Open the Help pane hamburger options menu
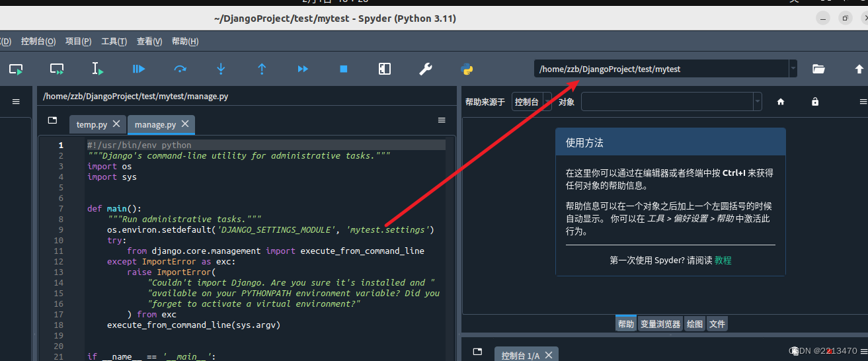868x361 pixels. point(863,102)
